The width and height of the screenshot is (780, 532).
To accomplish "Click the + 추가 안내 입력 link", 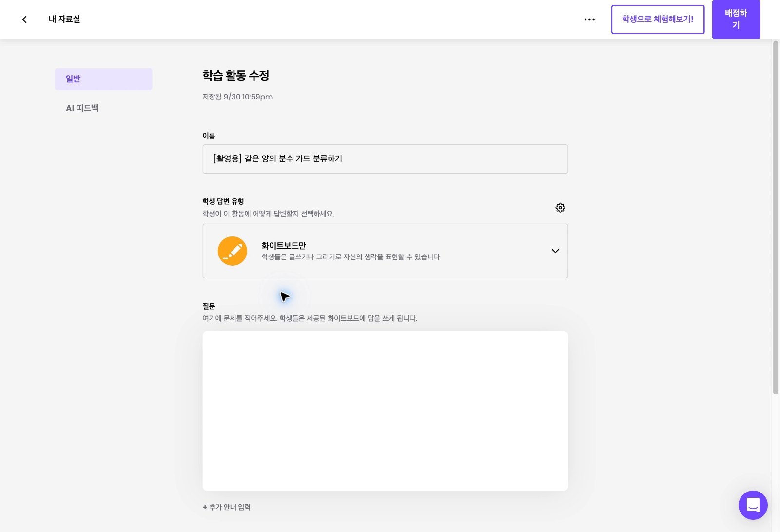I will [227, 507].
